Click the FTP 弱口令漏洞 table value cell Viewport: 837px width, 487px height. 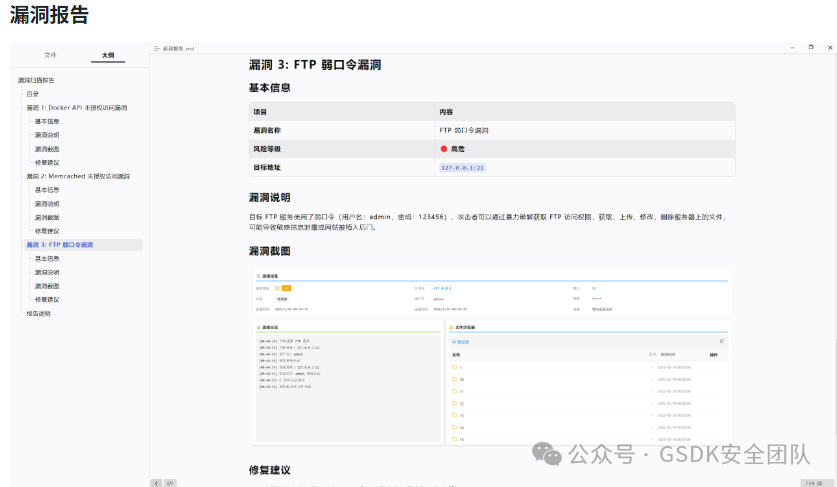[585, 130]
